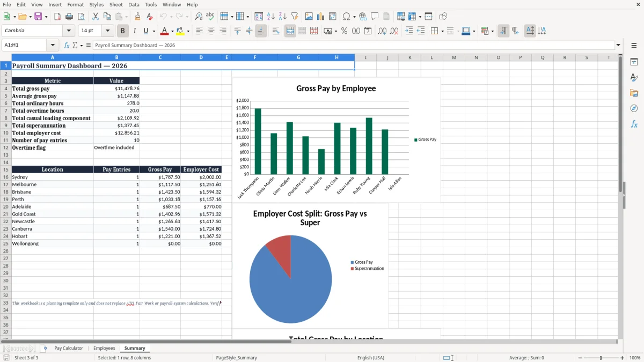Viewport: 644px width, 362px height.
Task: Toggle Italic formatting
Action: (x=135, y=31)
